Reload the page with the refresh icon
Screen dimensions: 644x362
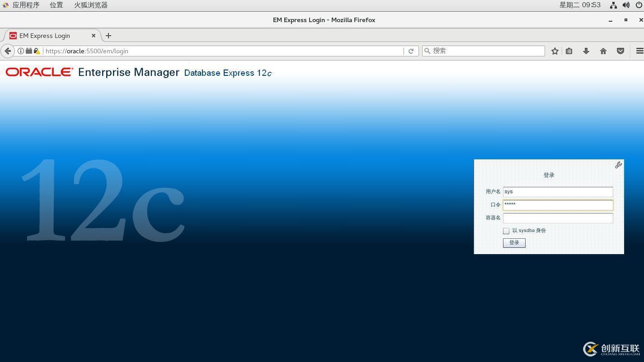411,51
